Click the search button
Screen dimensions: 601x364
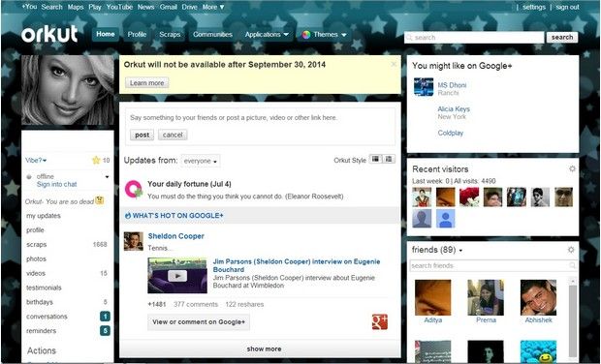tap(562, 37)
